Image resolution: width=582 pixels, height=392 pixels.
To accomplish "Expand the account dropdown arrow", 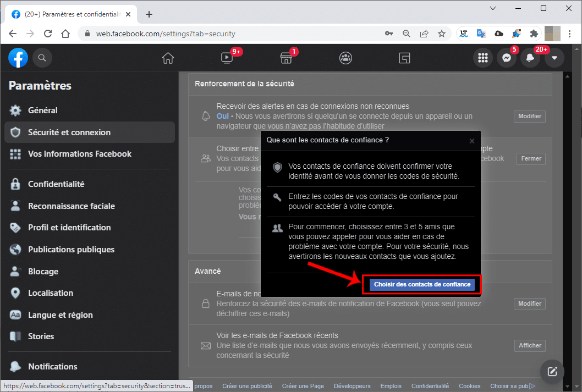I will click(x=554, y=58).
